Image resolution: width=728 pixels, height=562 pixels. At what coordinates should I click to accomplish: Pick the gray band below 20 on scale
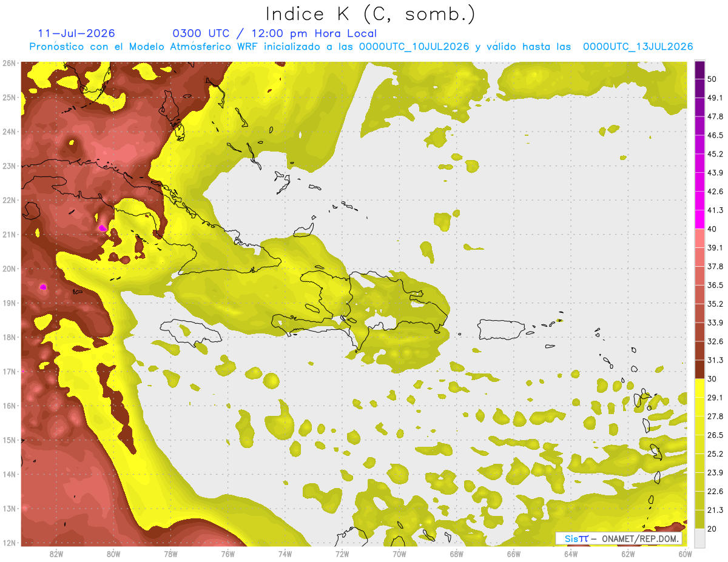pos(699,537)
